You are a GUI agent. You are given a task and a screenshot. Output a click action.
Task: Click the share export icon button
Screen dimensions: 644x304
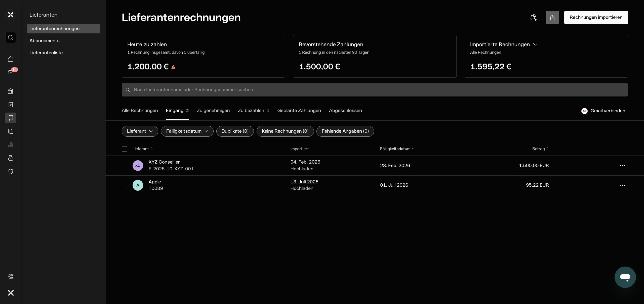coord(552,17)
